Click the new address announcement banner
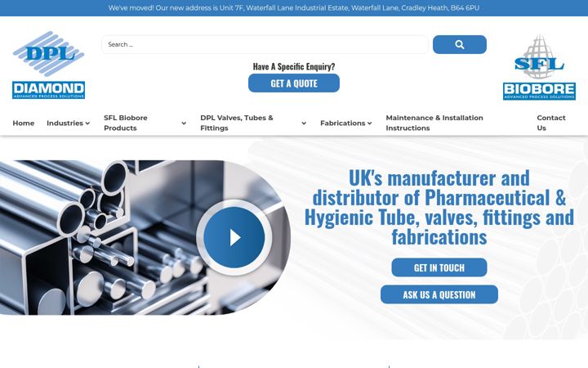 click(x=294, y=8)
